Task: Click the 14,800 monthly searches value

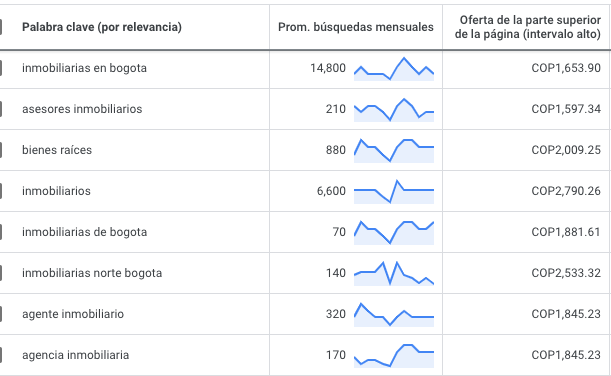Action: (328, 68)
